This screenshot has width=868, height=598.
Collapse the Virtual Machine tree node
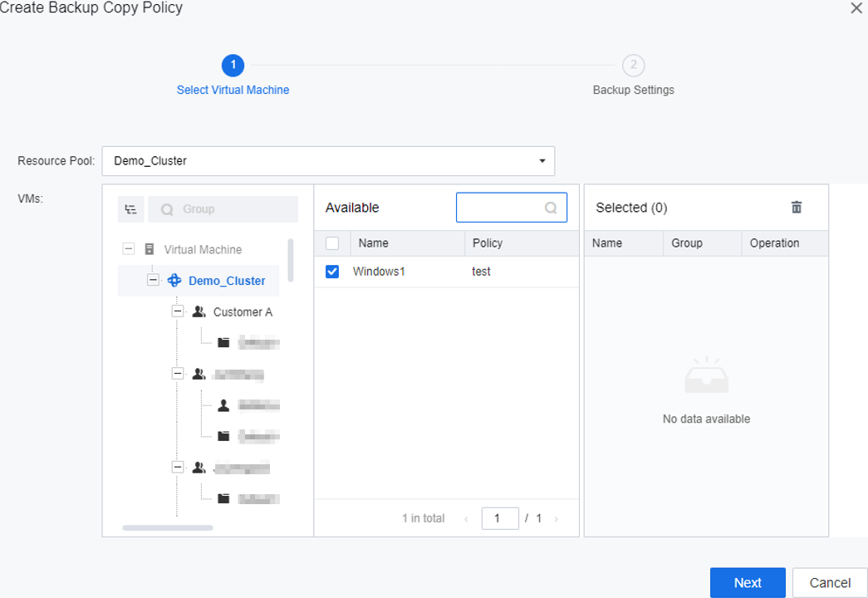[129, 249]
